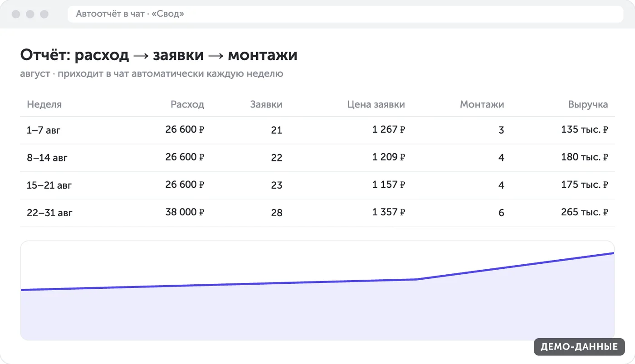Click the revenue 265 тыс. ₽
The image size is (635, 364).
(585, 212)
